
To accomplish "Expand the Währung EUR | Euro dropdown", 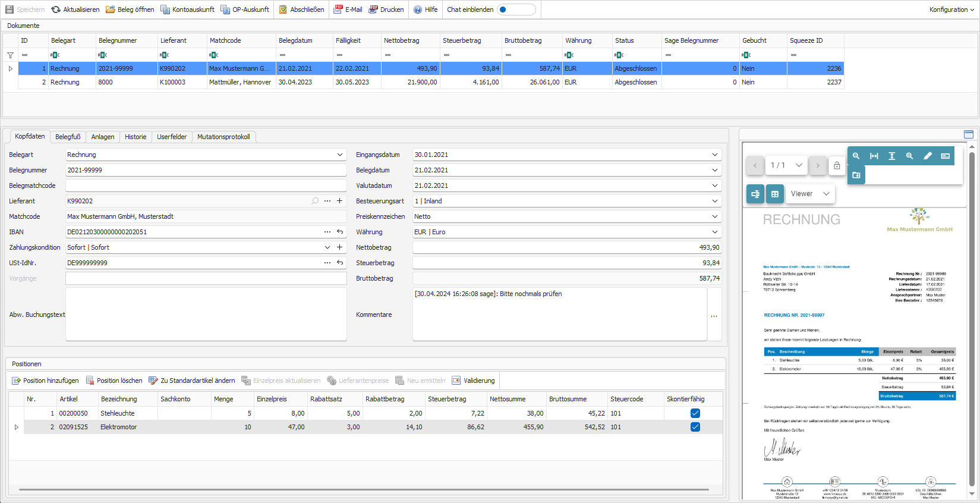I will pos(714,232).
